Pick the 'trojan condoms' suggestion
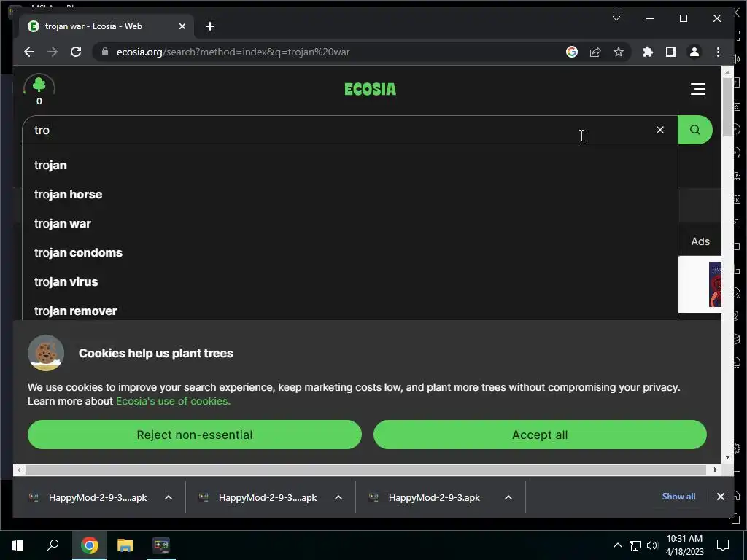747x560 pixels. click(78, 252)
